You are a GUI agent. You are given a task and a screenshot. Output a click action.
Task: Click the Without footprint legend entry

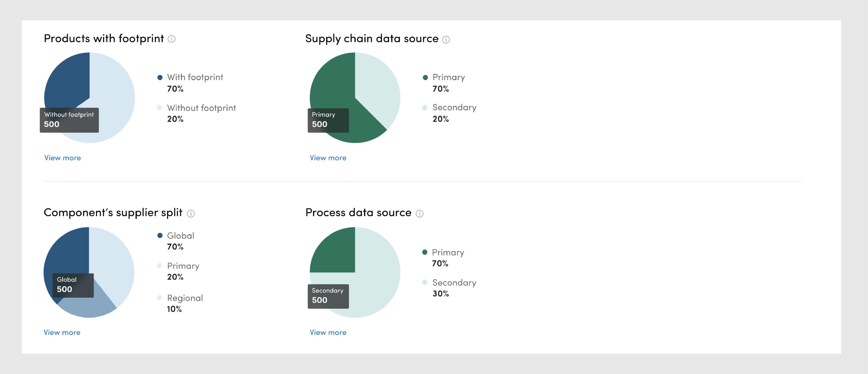pyautogui.click(x=201, y=108)
